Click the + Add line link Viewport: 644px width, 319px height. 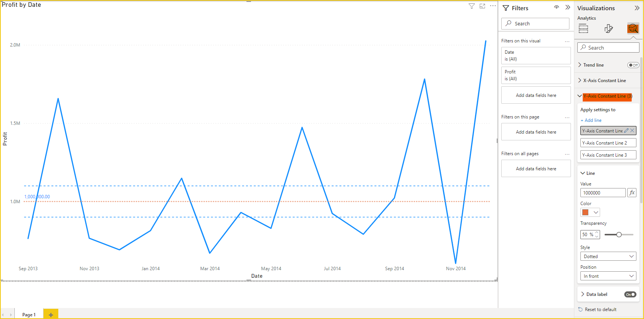pos(591,120)
